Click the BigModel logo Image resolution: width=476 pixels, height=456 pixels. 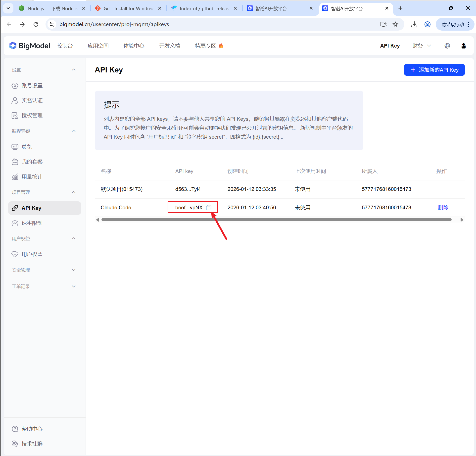30,46
